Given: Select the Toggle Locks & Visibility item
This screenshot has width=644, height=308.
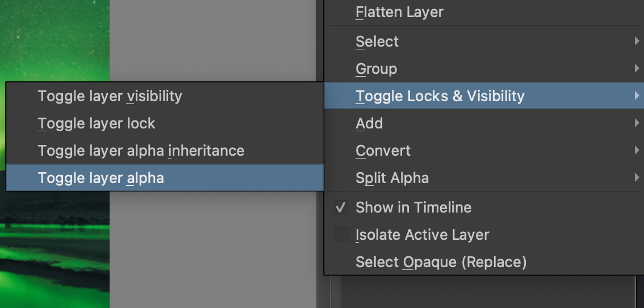Looking at the screenshot, I should 484,96.
